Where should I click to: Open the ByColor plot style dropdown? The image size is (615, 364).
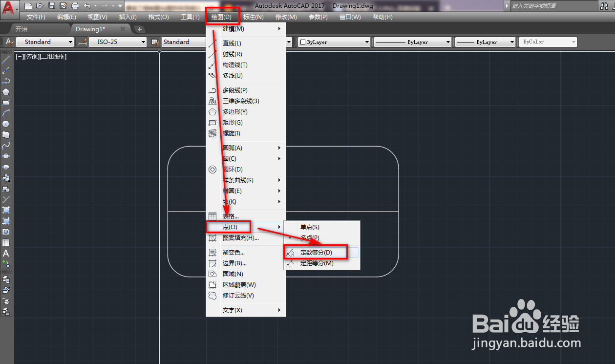[x=548, y=42]
